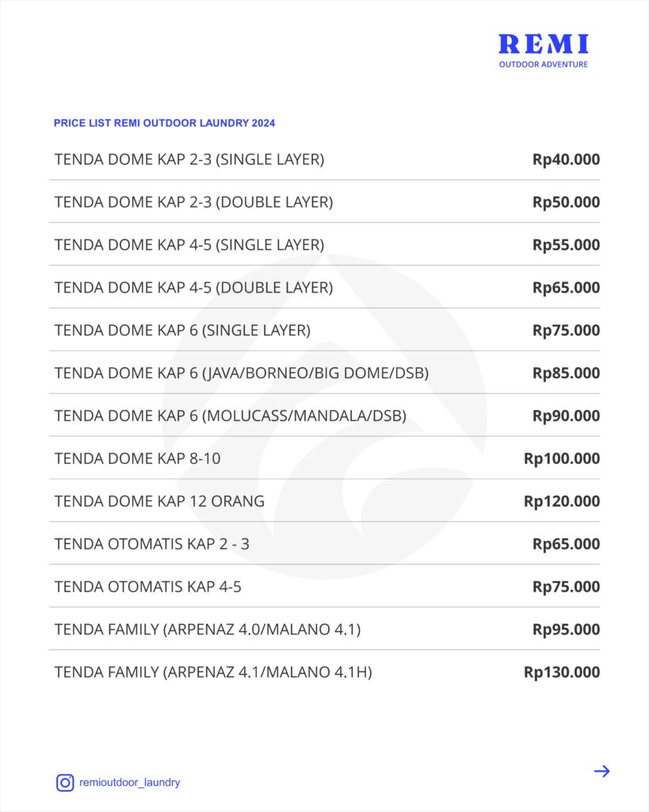This screenshot has height=812, width=649.
Task: Select the Tenda Dome Kap 2-3 (Double Layer) row
Action: [325, 202]
